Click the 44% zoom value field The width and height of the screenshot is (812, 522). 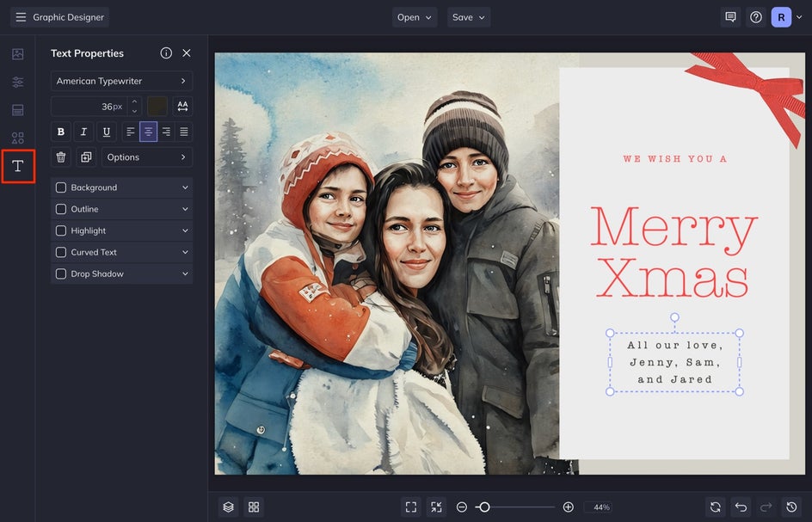click(598, 507)
